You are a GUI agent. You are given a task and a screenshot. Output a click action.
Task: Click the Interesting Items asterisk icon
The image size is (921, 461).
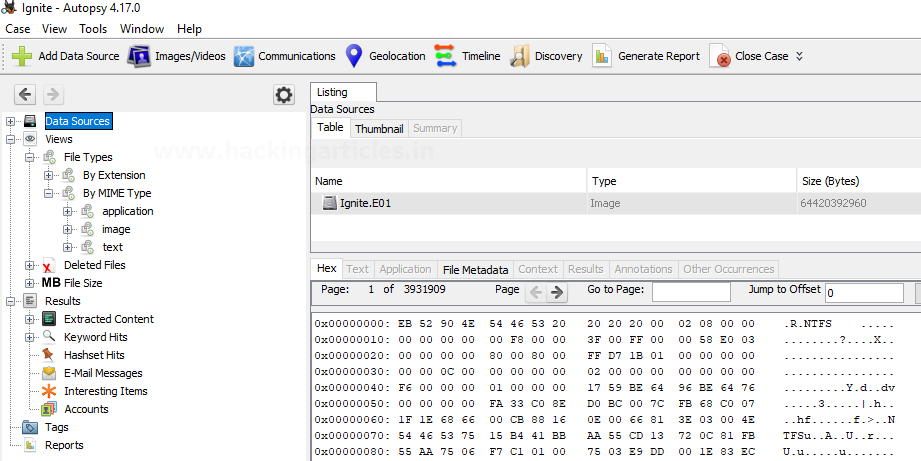(x=49, y=391)
